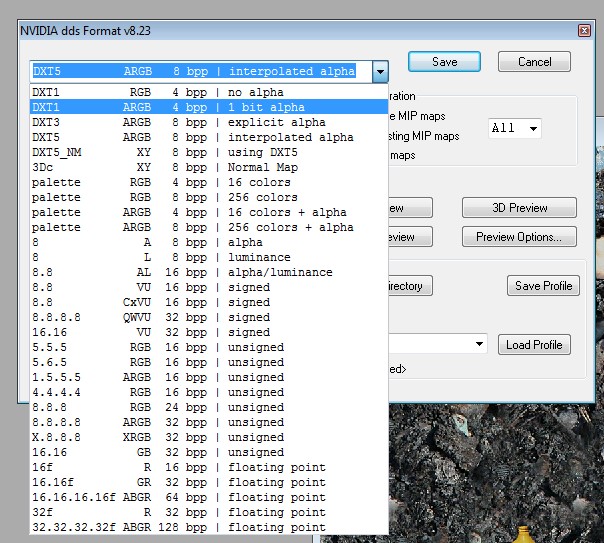
Task: Pick palette ARGB 256 colors + alpha
Action: pos(209,227)
